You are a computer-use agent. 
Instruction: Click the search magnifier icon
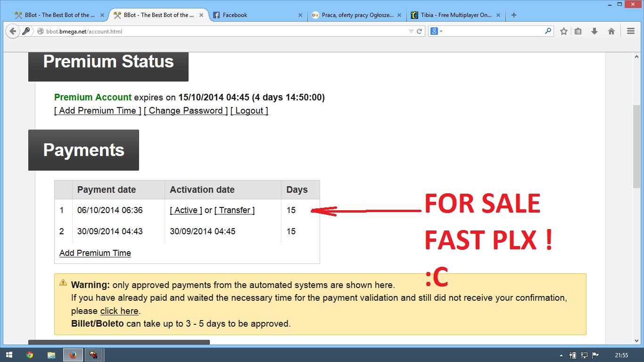(x=548, y=31)
